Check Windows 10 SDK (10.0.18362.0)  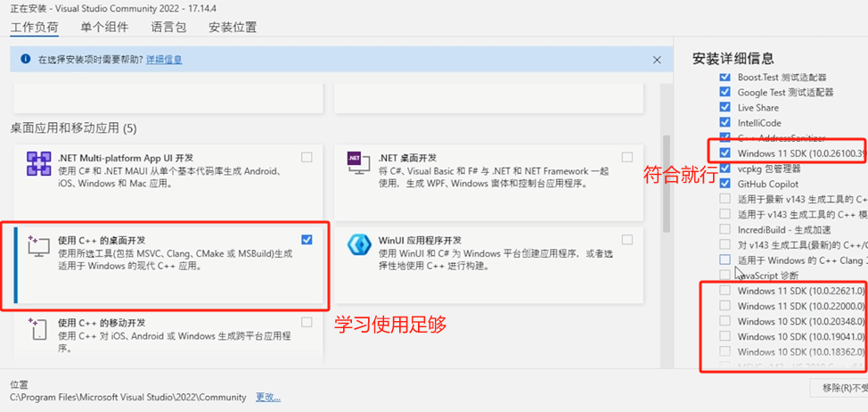[724, 351]
